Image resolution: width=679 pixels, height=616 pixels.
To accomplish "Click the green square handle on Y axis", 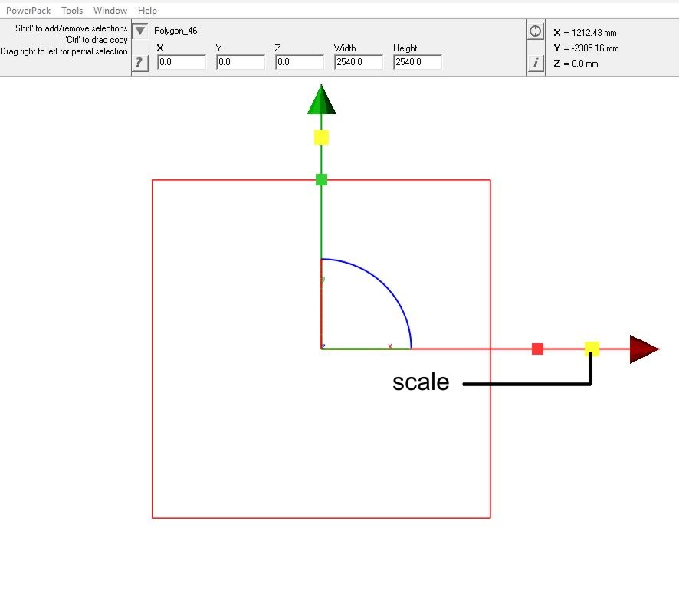I will (322, 180).
